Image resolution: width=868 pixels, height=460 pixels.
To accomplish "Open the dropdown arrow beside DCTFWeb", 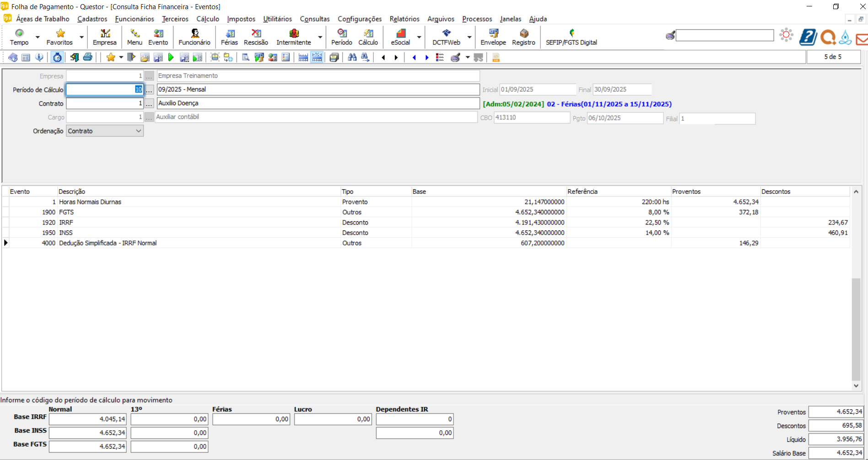I will 469,37.
